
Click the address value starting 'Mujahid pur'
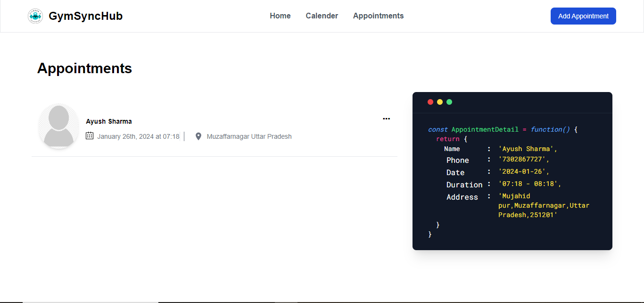click(544, 205)
